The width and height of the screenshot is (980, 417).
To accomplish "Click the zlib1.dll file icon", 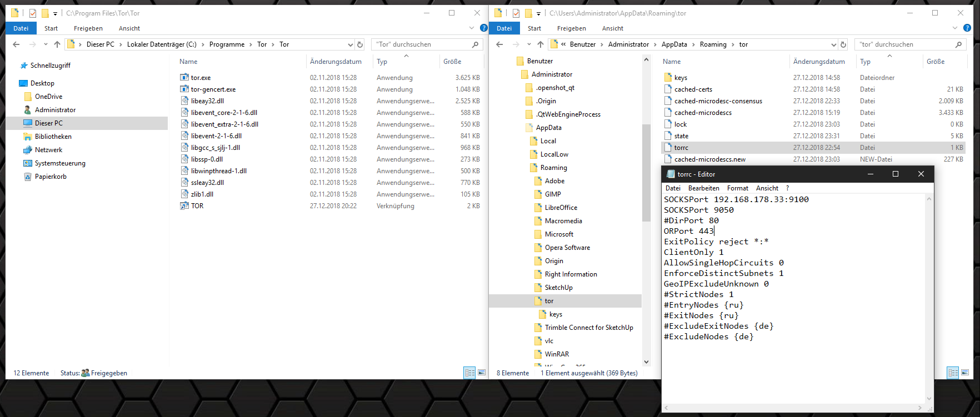I will [184, 194].
